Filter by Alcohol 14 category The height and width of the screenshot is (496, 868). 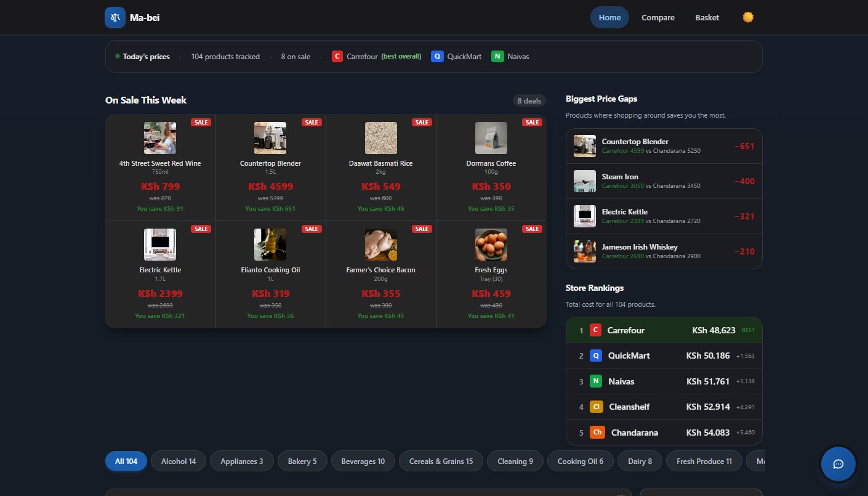179,461
